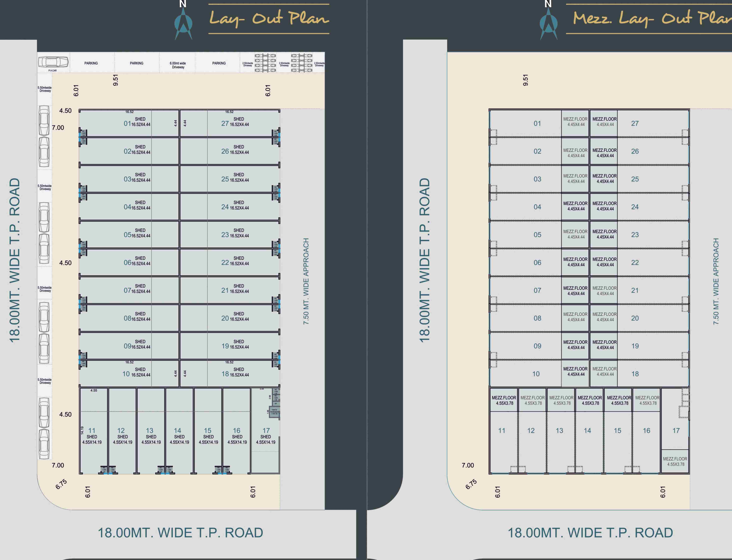
Task: Click the 7.00 dimension in the Mezz. plan
Action: (x=468, y=465)
